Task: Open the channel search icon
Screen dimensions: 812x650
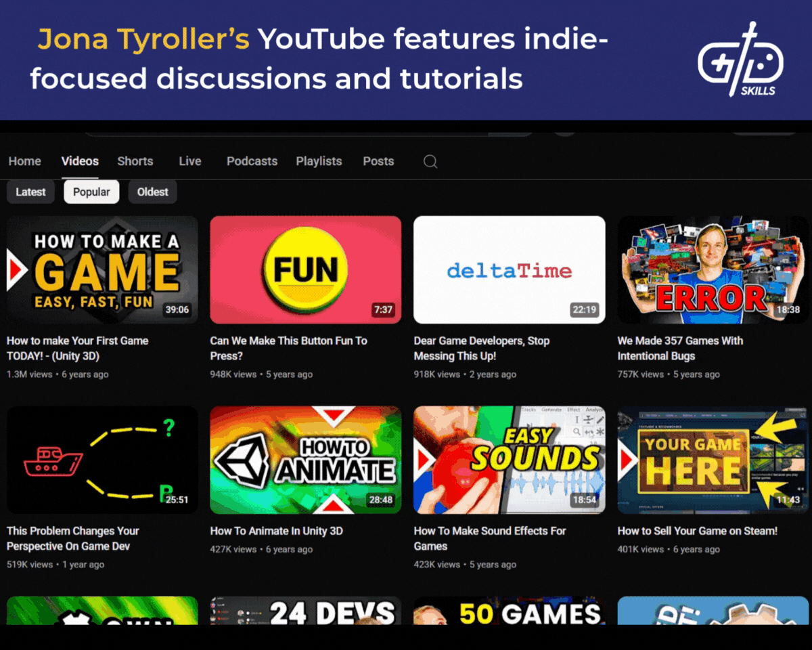Action: [430, 161]
